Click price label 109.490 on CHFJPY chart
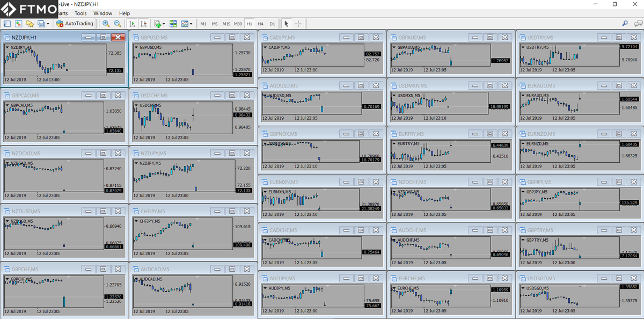 243,244
